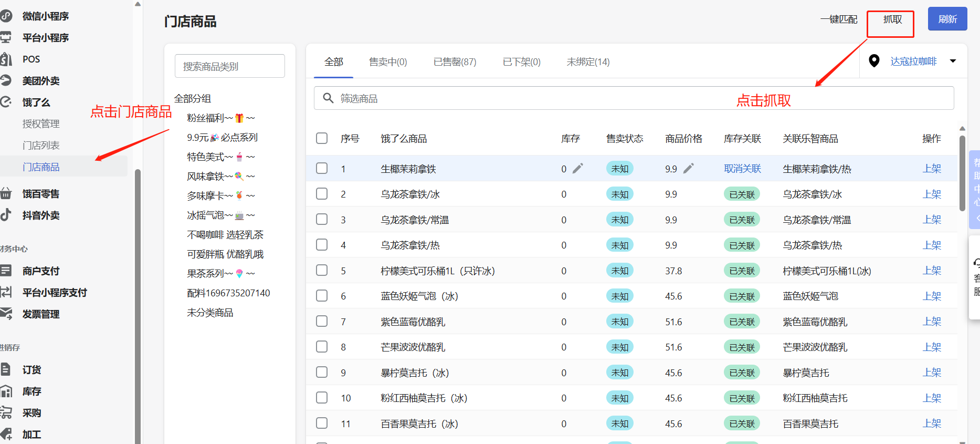Check the 芒果波波优酪乳 row checkbox
This screenshot has width=980, height=444.
[322, 347]
